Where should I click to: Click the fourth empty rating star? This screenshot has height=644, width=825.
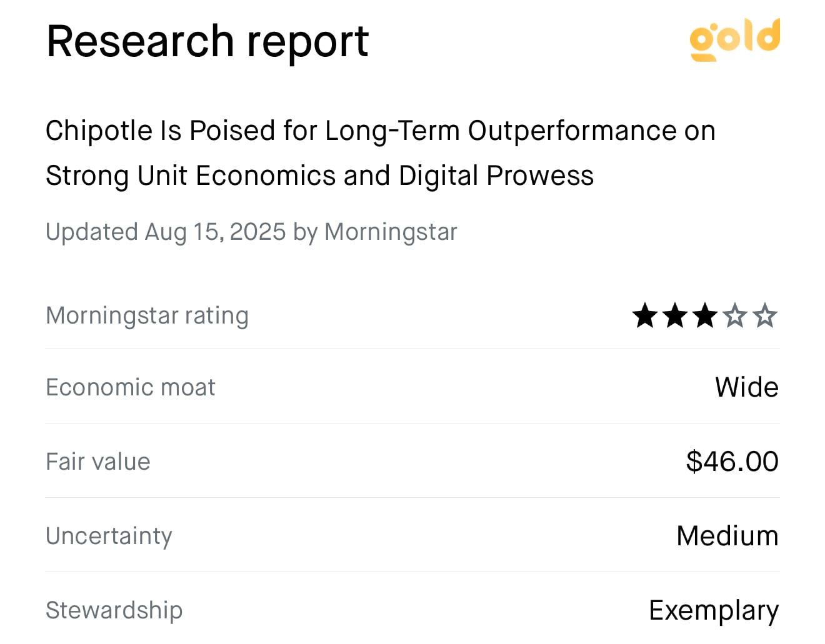coord(735,315)
